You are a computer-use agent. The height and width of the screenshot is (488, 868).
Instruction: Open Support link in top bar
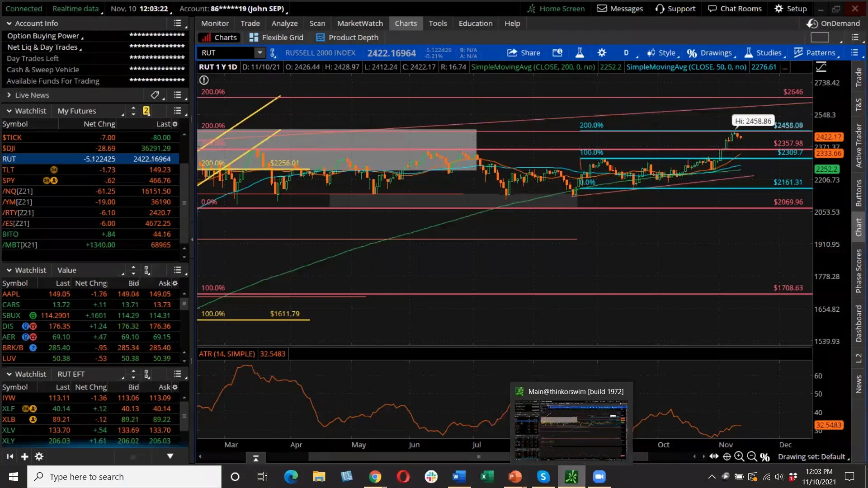click(675, 9)
